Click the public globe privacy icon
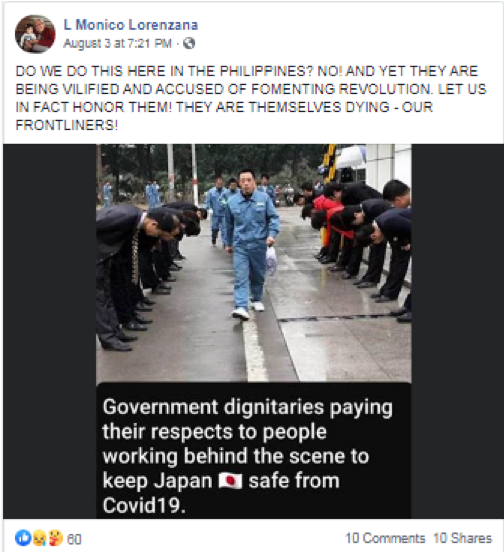This screenshot has height=552, width=504. tap(189, 44)
